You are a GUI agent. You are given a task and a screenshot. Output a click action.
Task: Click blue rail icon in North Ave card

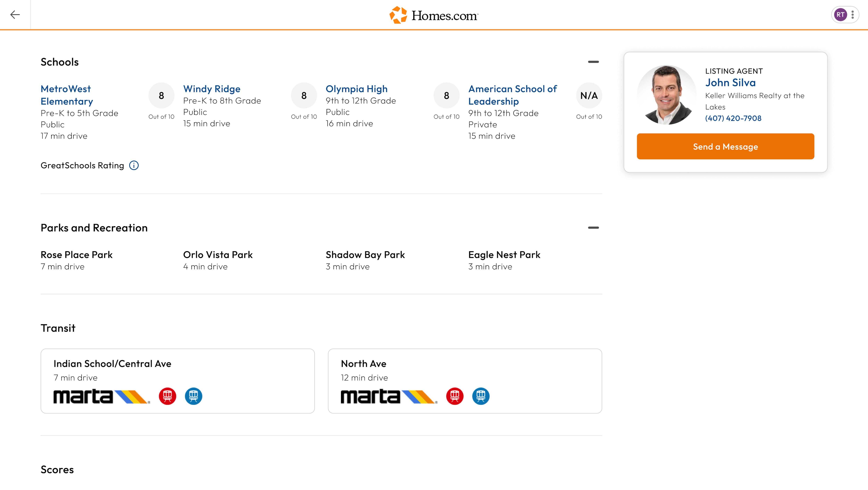coord(481,396)
